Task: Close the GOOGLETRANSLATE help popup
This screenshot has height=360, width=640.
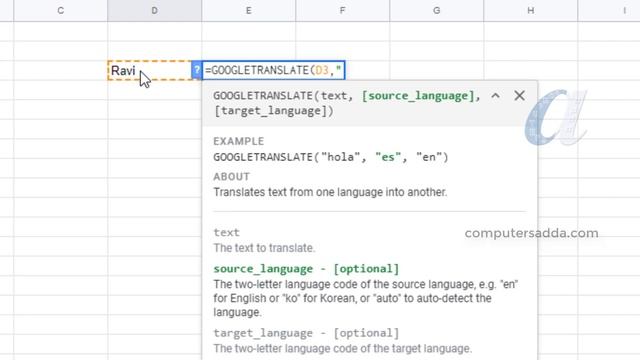Action: [x=519, y=96]
